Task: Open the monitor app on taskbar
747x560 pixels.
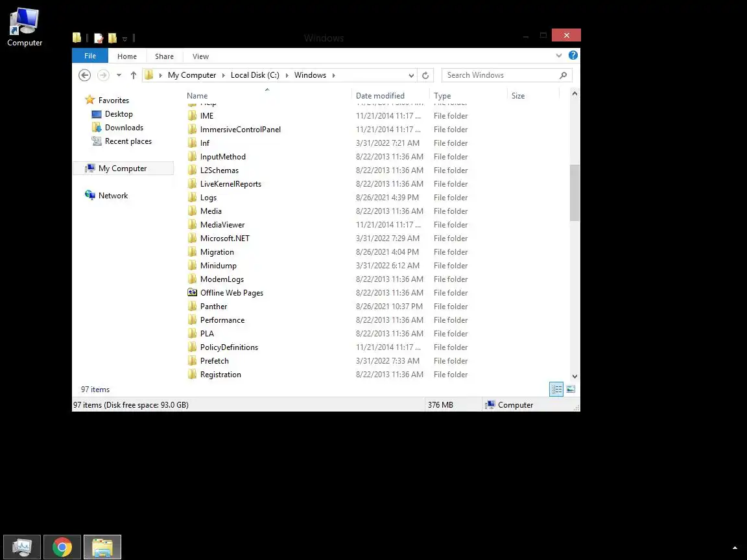Action: [x=22, y=547]
